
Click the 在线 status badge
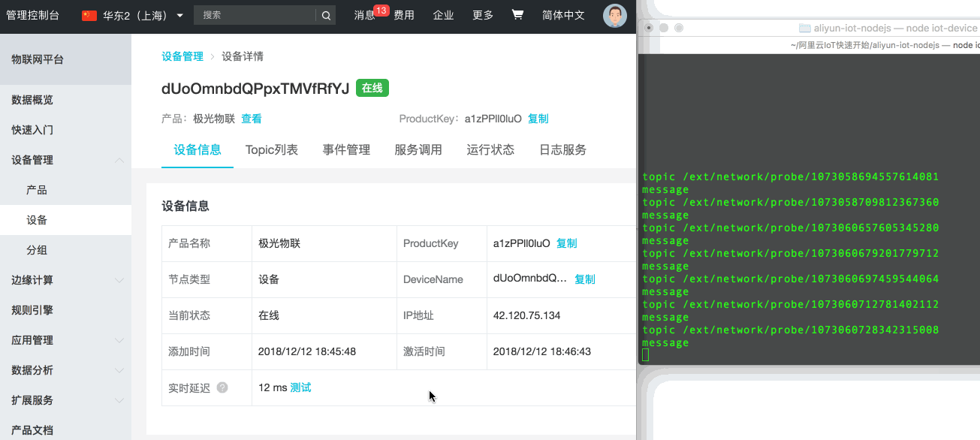click(x=372, y=88)
